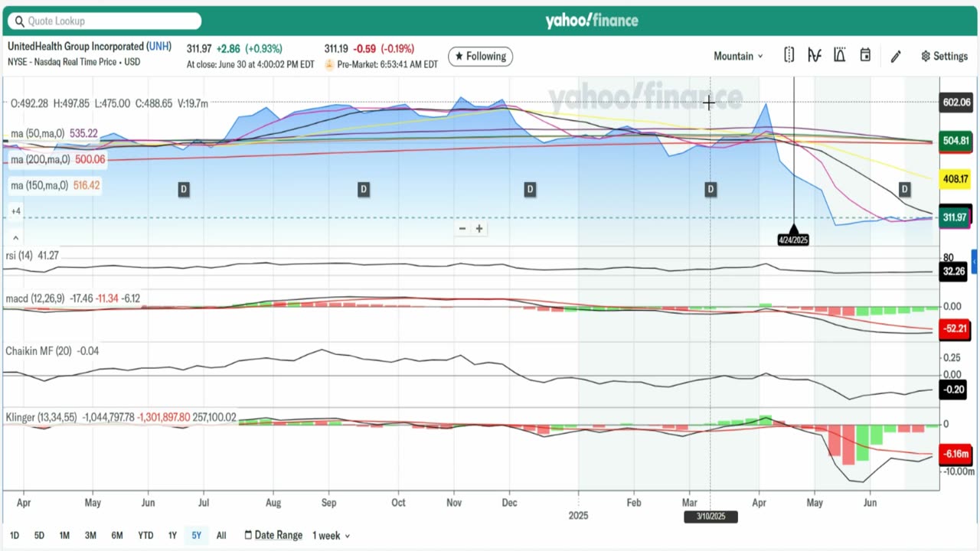
Task: Select the 6M range tab
Action: (117, 536)
